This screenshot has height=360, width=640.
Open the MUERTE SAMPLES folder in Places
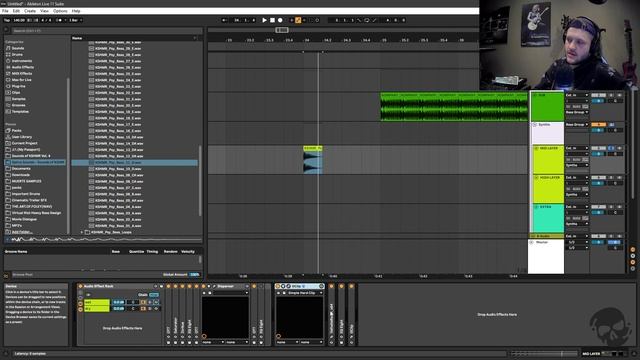pos(27,181)
